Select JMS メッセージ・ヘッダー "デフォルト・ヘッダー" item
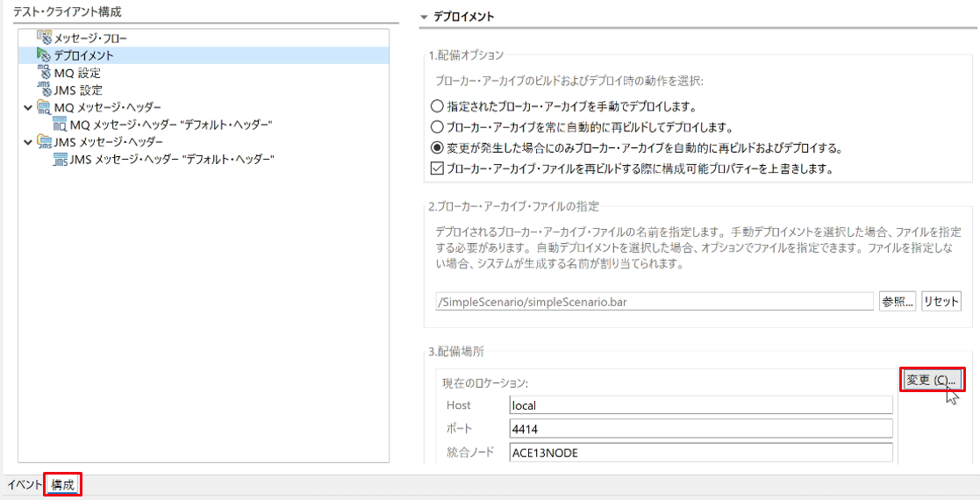The width and height of the screenshot is (980, 500). point(172,160)
